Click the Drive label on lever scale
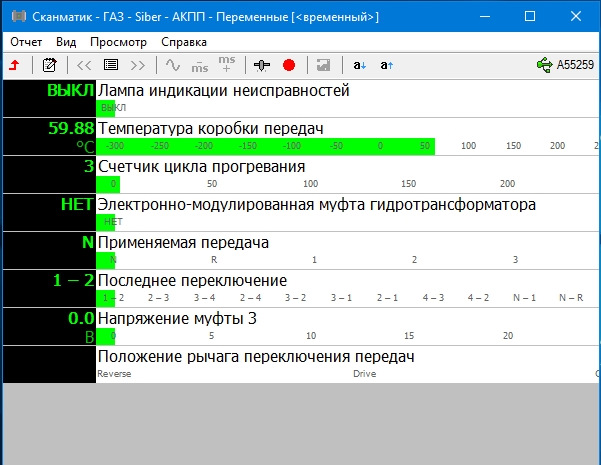 pos(365,374)
